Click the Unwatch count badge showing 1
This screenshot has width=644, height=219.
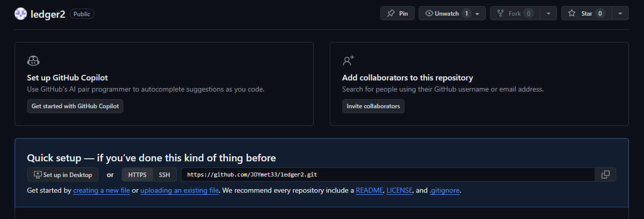click(x=466, y=14)
